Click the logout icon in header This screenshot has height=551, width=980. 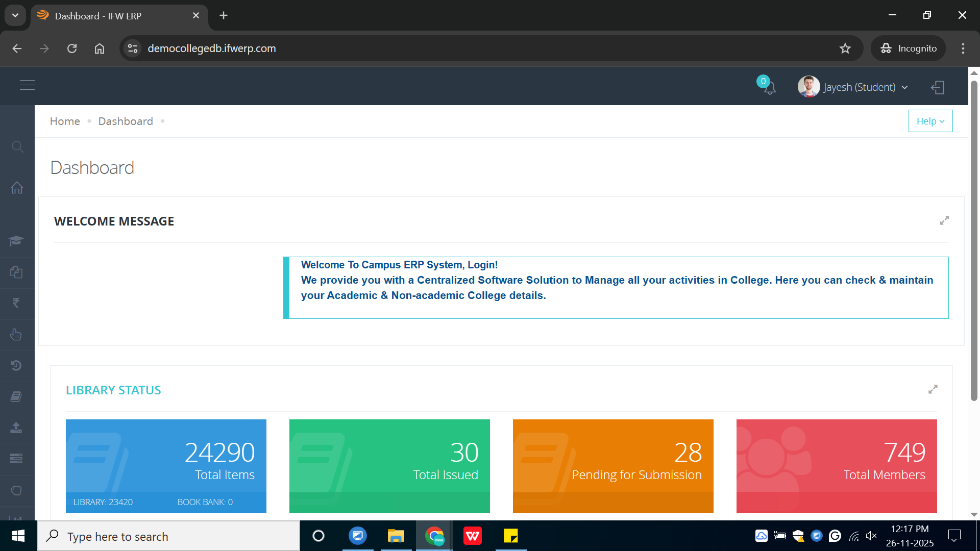pyautogui.click(x=938, y=87)
